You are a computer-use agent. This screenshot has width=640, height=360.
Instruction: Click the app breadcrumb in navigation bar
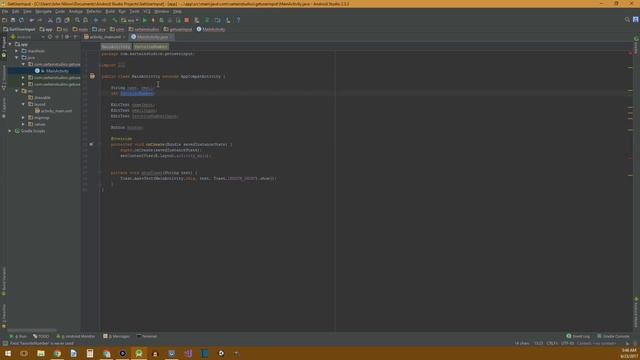(x=46, y=29)
